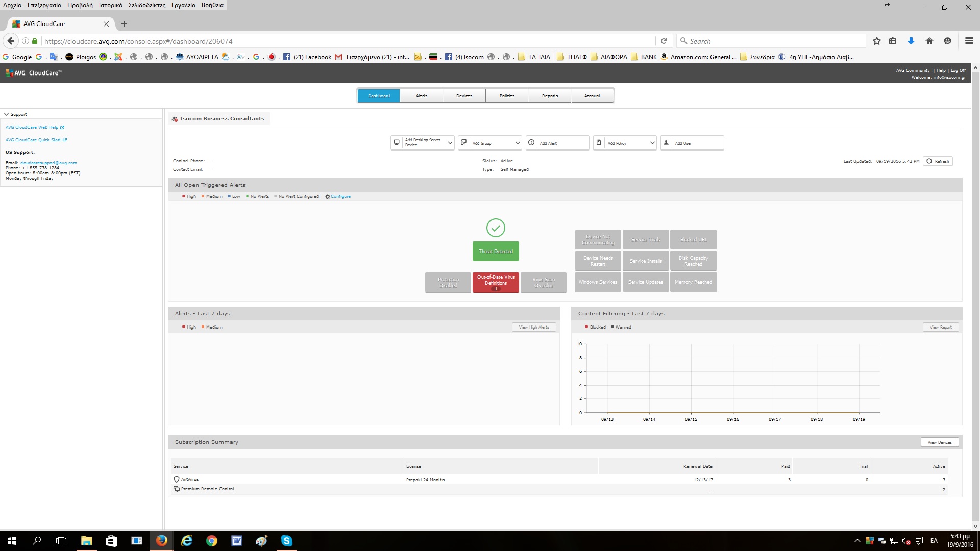Click the Isocom Business Consultants title

point(222,119)
